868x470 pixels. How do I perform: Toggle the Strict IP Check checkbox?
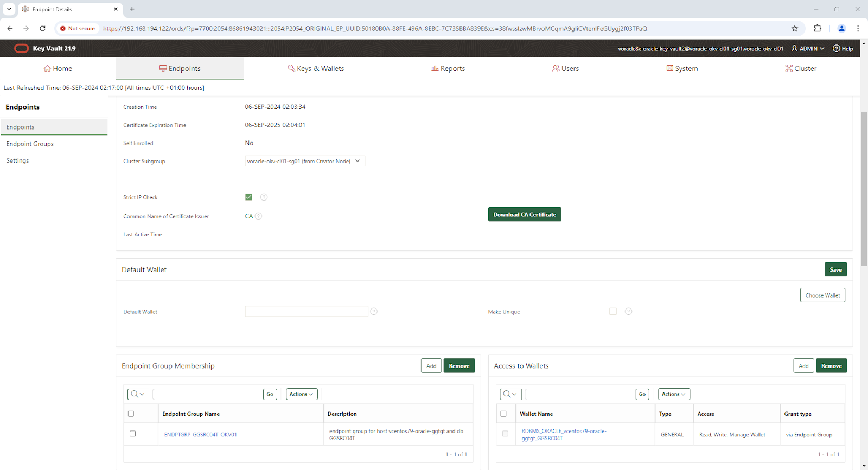pos(248,197)
